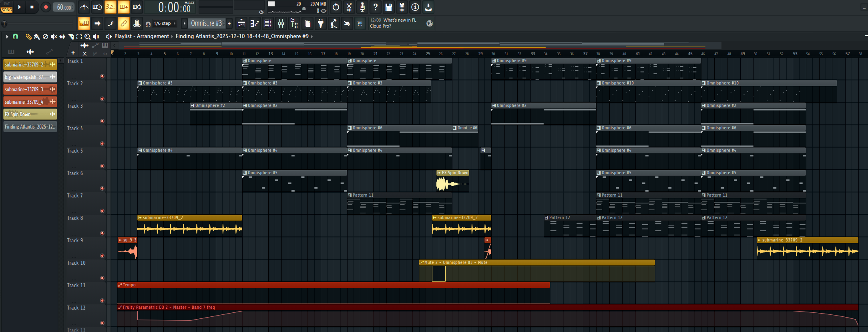This screenshot has height=332, width=868.
Task: Open the audio editor scissors icon
Action: click(x=349, y=7)
